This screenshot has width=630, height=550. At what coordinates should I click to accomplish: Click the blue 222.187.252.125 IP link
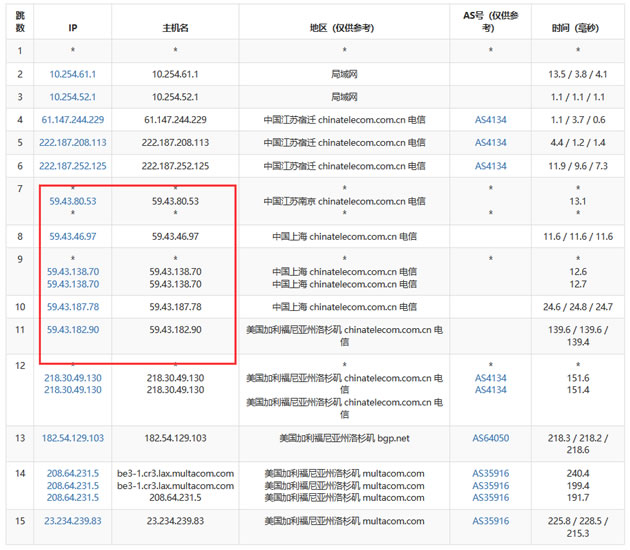[73, 166]
